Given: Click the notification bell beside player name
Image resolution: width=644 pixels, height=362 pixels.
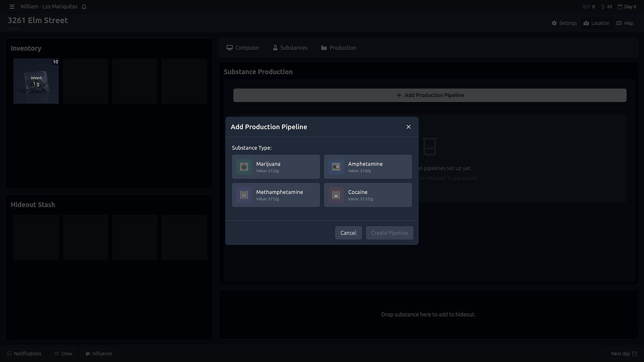Looking at the screenshot, I should pos(84,7).
